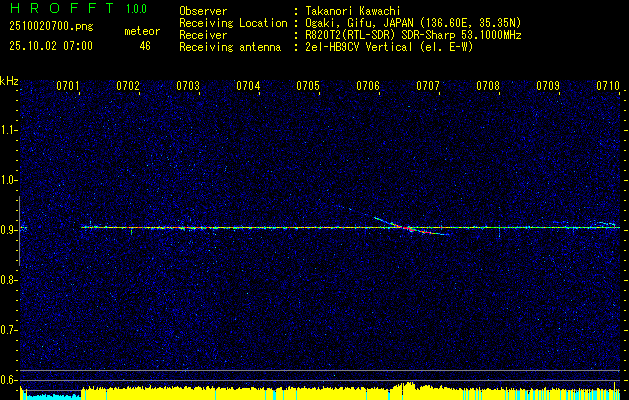Screen dimensions: 629x400
Task: Click frequency axis label 0.6
Action: [8, 380]
